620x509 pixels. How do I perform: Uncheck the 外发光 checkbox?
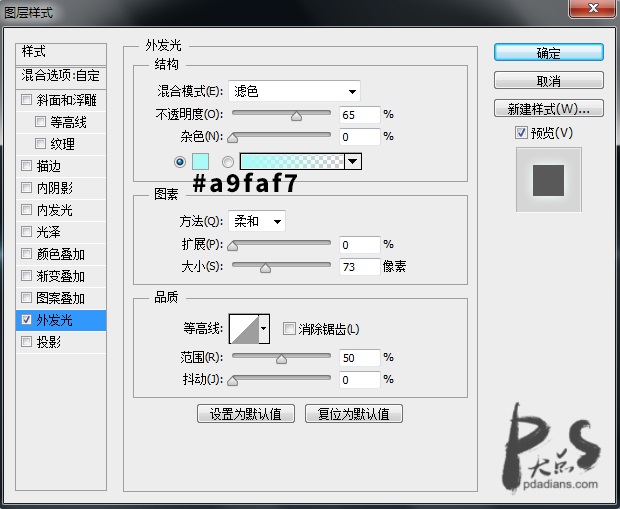pos(26,320)
